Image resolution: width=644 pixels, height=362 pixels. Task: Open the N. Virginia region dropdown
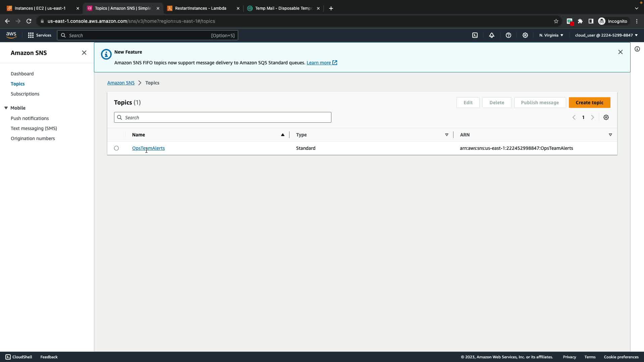tap(551, 35)
